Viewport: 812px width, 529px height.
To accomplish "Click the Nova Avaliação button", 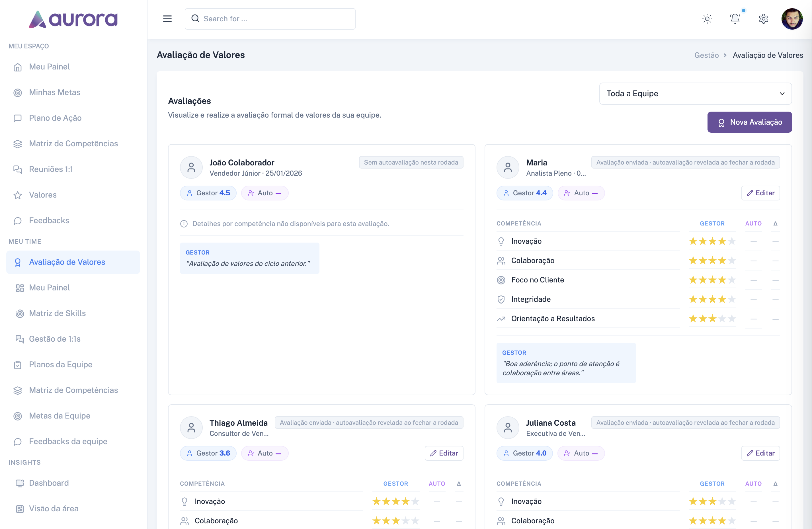I will pos(749,122).
